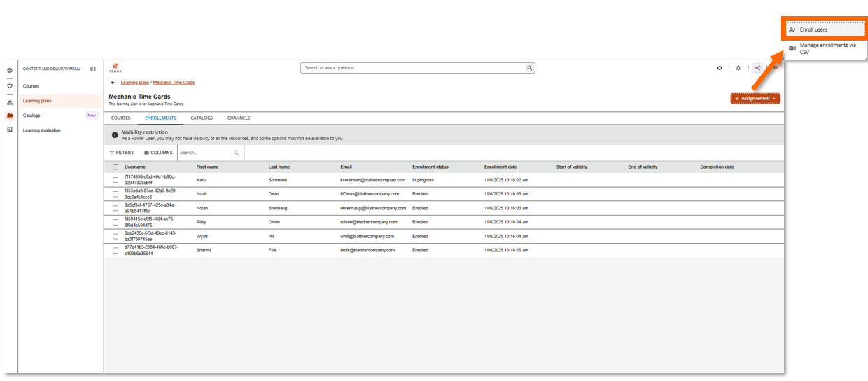868x381 pixels.
Task: Open the notifications bell
Action: (x=738, y=68)
